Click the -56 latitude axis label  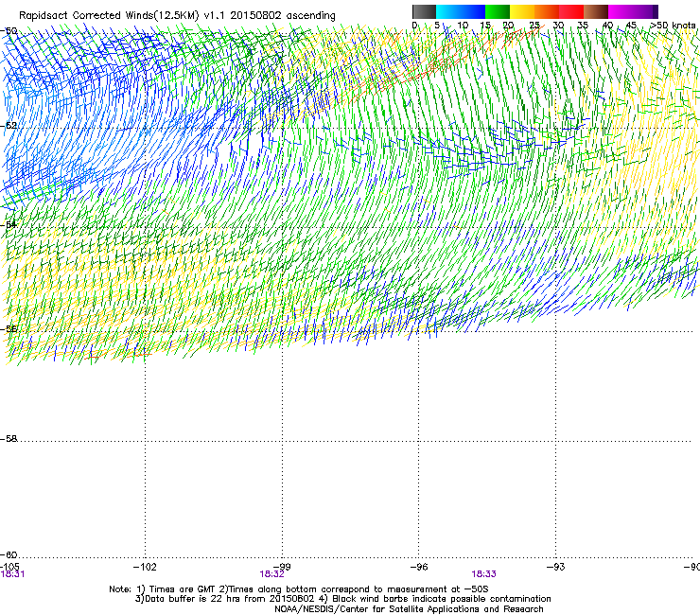pyautogui.click(x=9, y=329)
